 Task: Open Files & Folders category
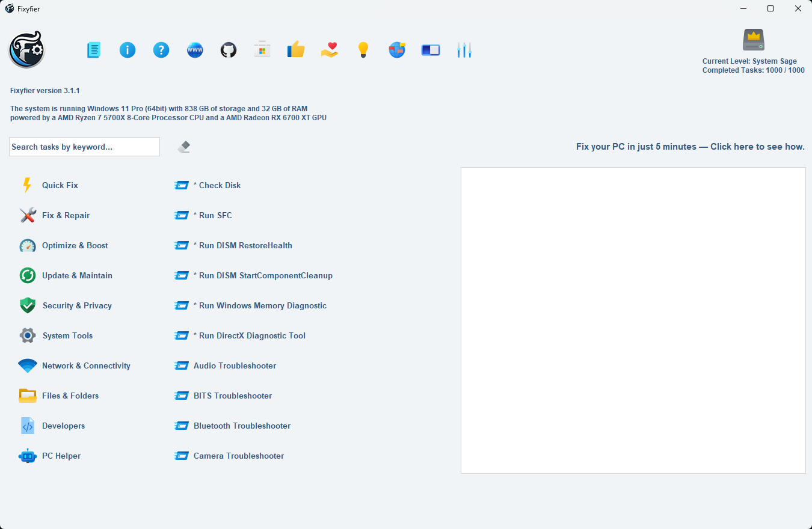[59, 396]
